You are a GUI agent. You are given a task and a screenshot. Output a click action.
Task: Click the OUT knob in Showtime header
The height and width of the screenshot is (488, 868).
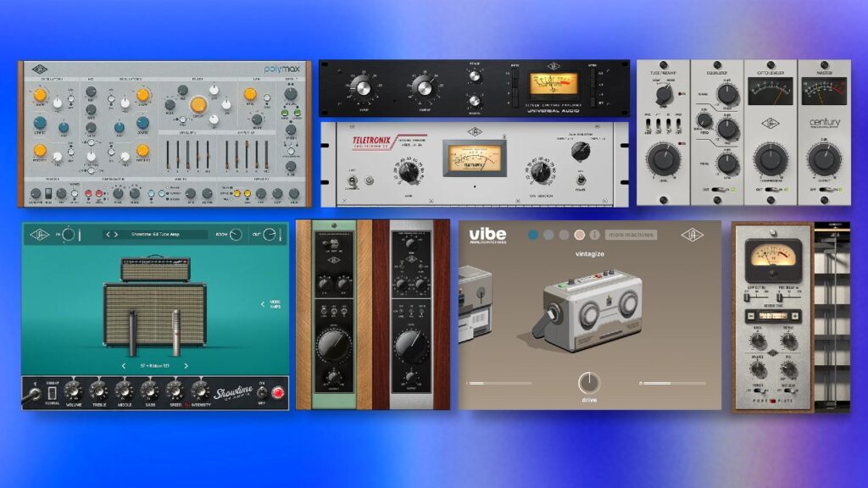click(x=269, y=235)
